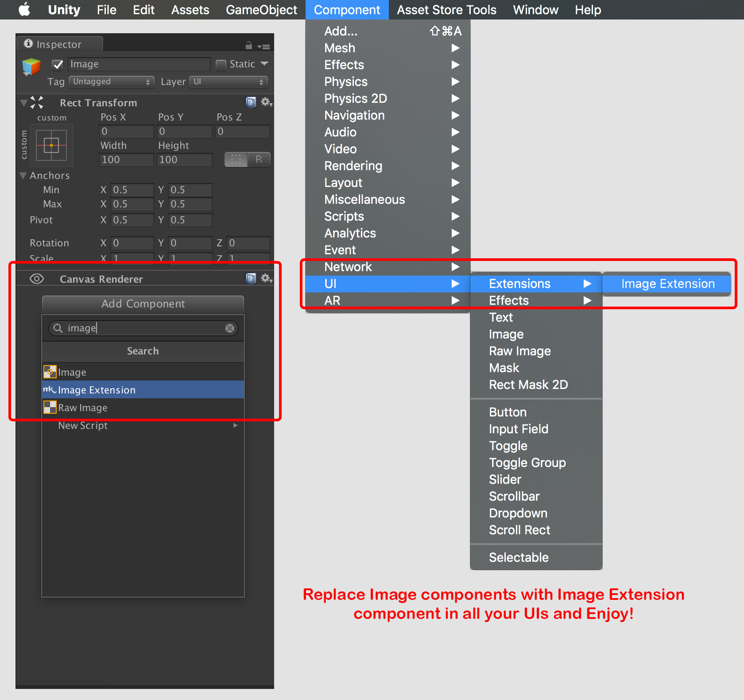The image size is (744, 700).
Task: Open the Apple menu
Action: coord(25,9)
